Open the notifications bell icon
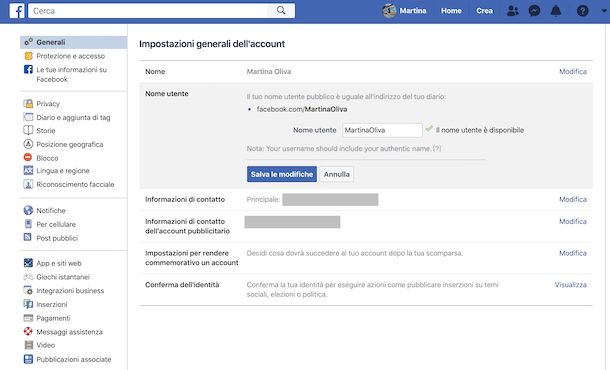Image resolution: width=610 pixels, height=370 pixels. (x=556, y=11)
